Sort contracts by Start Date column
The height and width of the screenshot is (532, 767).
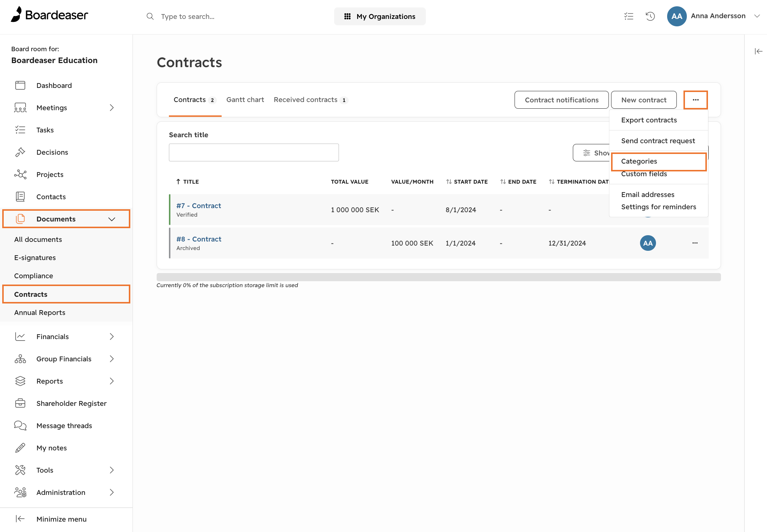467,181
